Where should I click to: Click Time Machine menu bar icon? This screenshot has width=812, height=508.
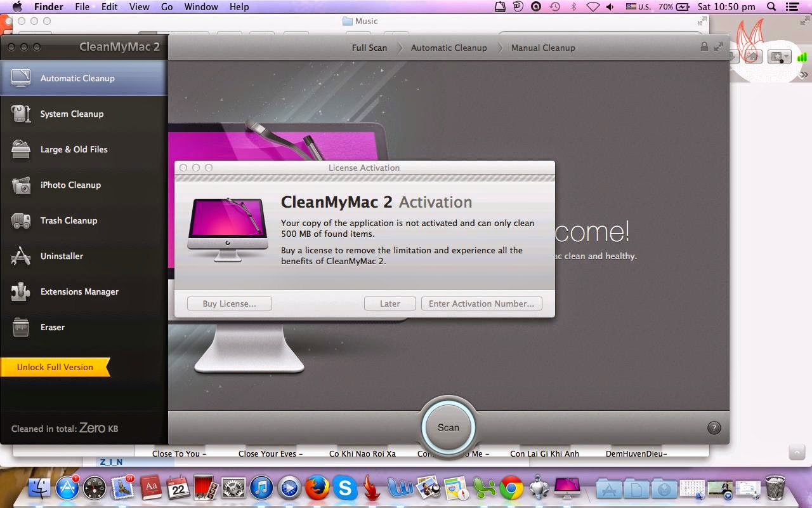(x=555, y=7)
